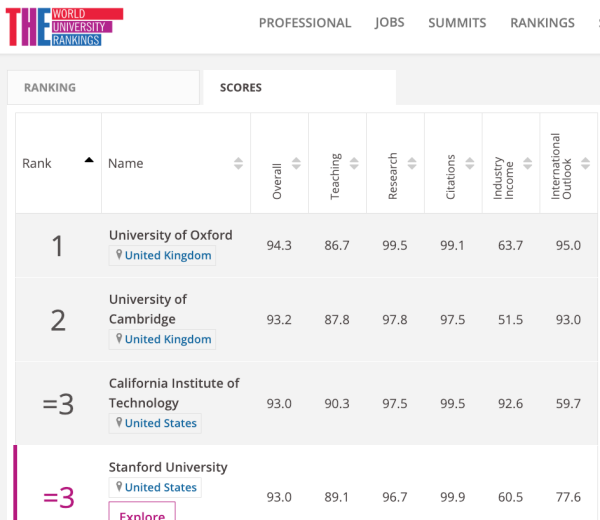Click Stanford teaching score 89.1

pyautogui.click(x=337, y=497)
